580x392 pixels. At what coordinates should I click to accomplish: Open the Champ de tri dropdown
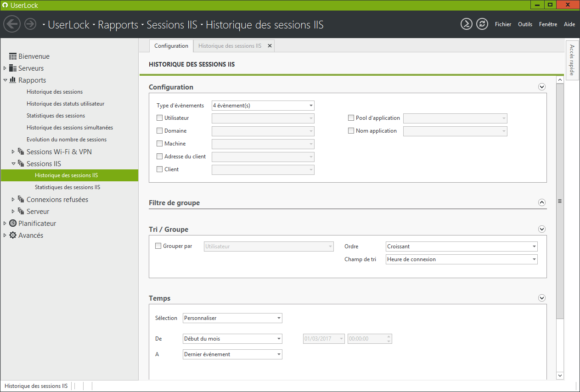coord(462,259)
